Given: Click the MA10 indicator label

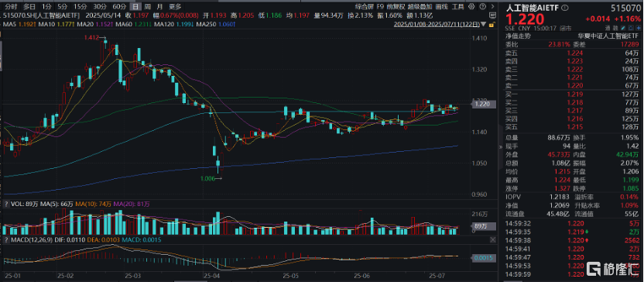Looking at the screenshot, I should tap(46, 24).
